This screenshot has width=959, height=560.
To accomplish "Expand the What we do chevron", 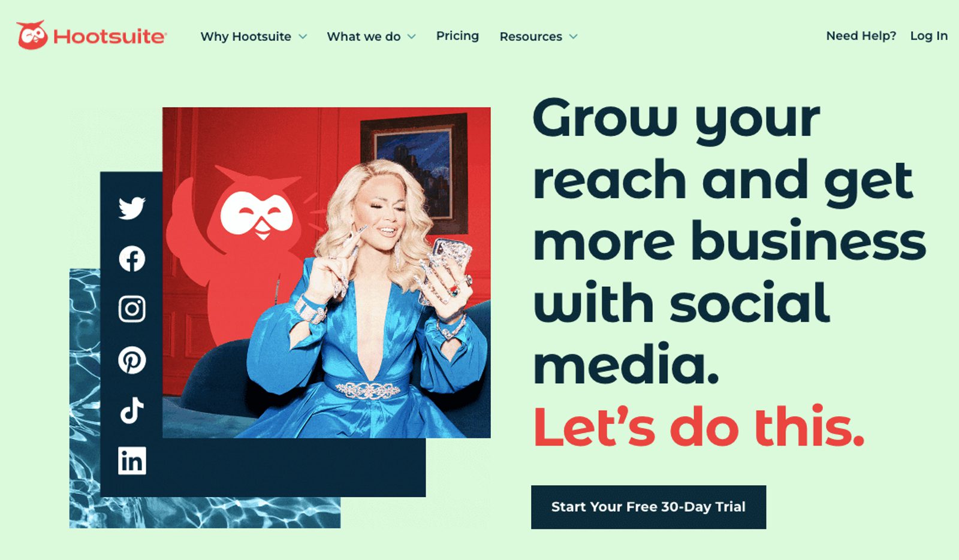I will click(412, 37).
